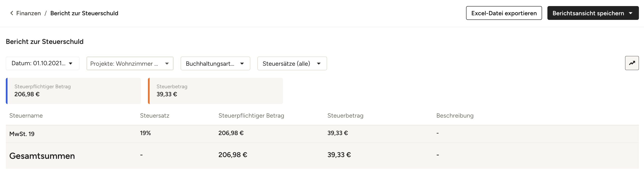Select the Steuerpflichtiger Betrag summary card
This screenshot has width=644, height=193.
click(x=73, y=91)
